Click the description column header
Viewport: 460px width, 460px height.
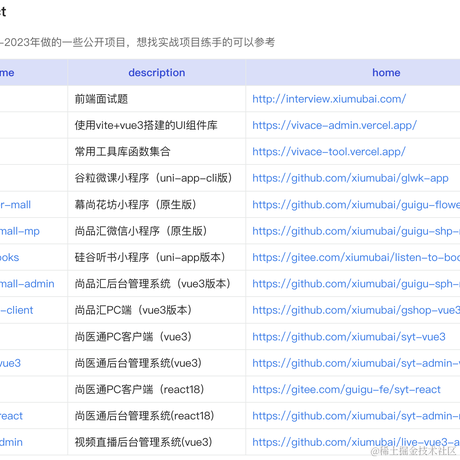click(x=157, y=73)
